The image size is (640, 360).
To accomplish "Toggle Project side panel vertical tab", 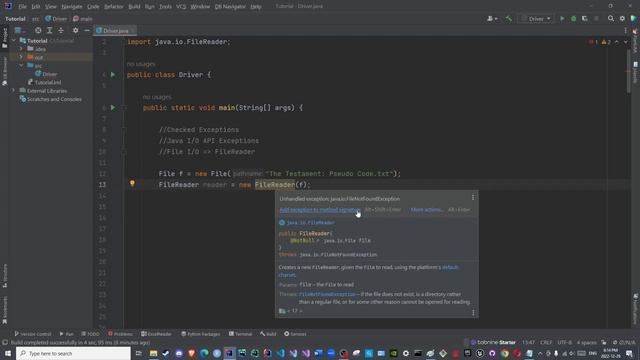I will 4,38.
